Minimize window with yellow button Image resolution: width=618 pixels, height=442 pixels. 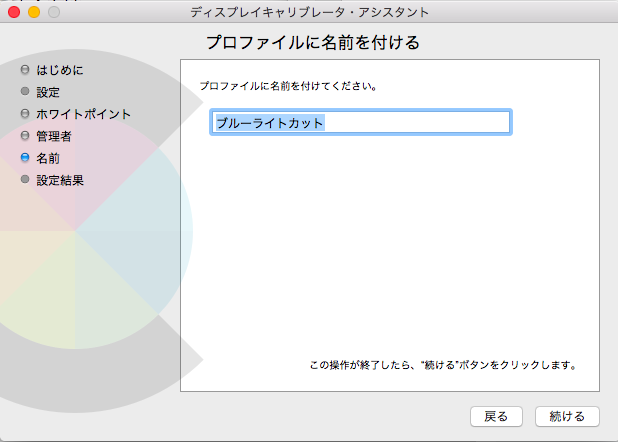tap(34, 12)
